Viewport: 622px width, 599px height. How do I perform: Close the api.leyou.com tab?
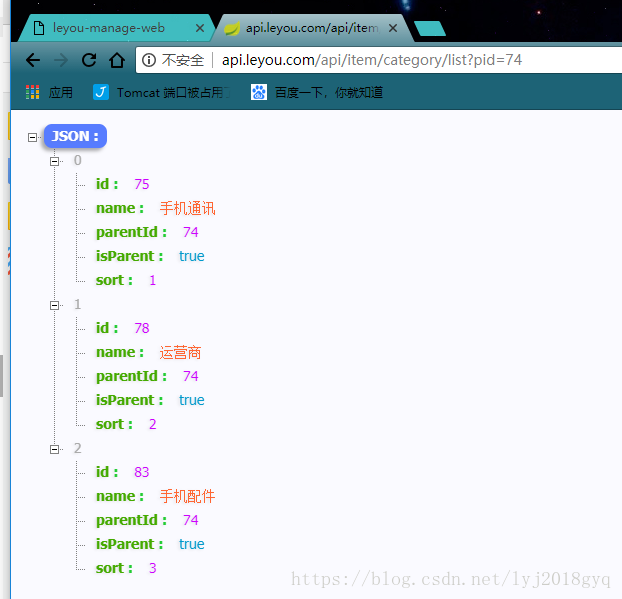393,28
